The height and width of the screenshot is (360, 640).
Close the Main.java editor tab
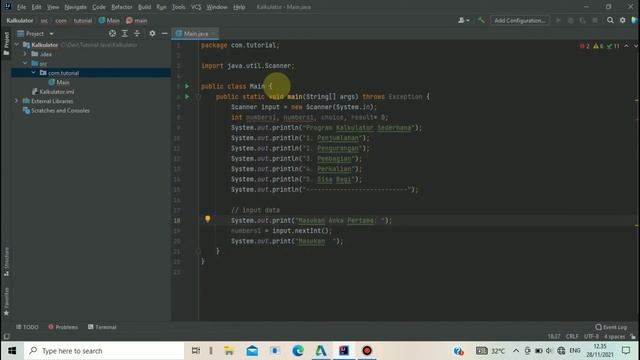point(213,33)
